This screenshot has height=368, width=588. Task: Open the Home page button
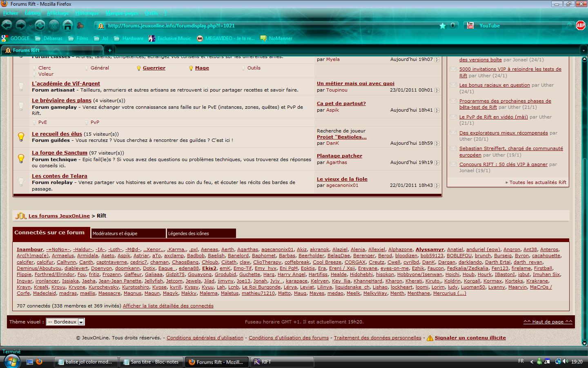click(68, 25)
